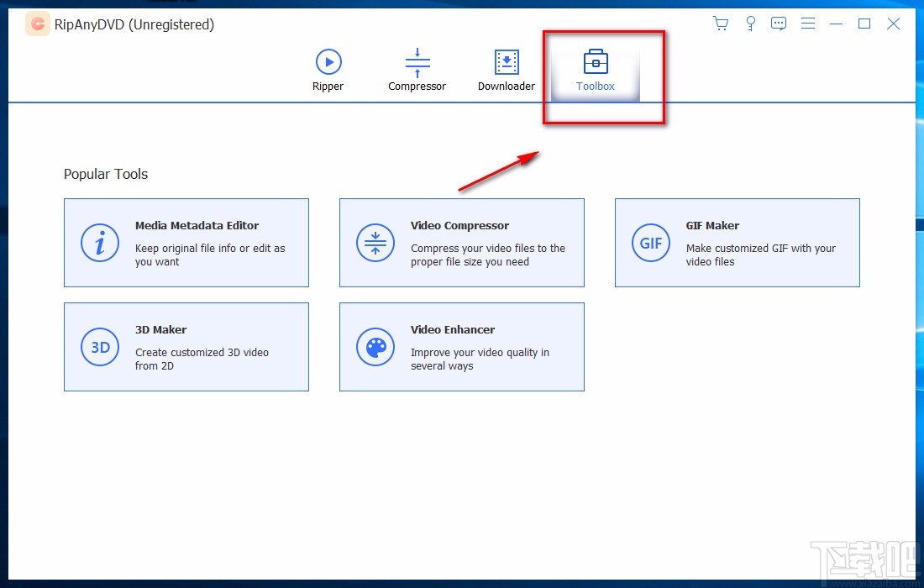Open the Video Enhancer title

(453, 330)
